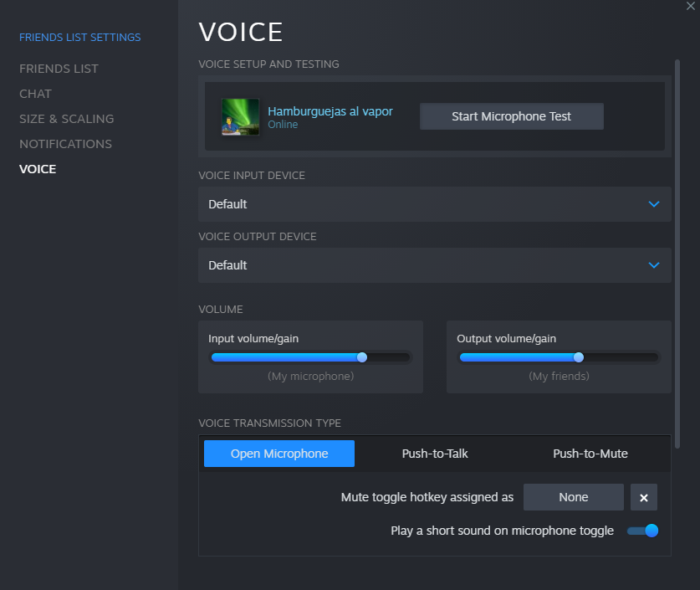Click the voice output device chevron arrow
This screenshot has height=590, width=700.
click(654, 265)
